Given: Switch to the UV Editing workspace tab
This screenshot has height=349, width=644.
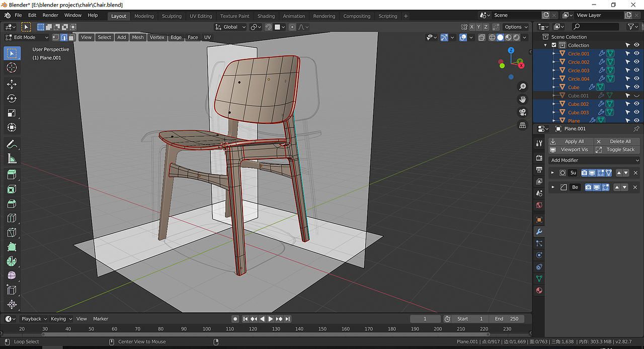Looking at the screenshot, I should coord(201,16).
